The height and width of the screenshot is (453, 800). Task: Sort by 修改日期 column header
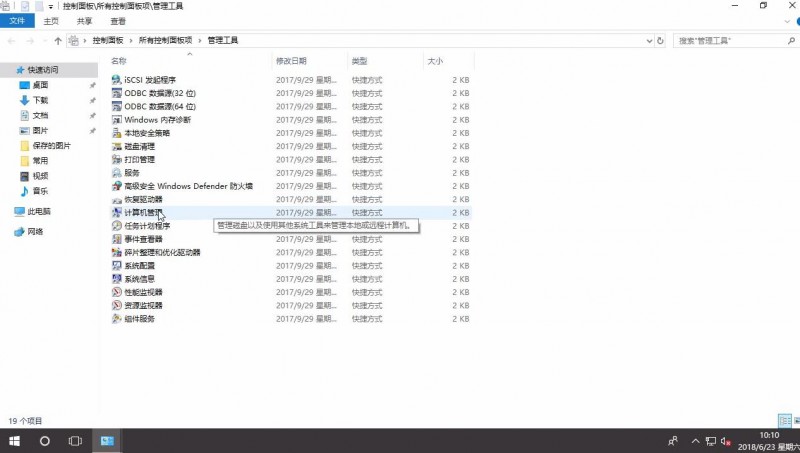(291, 61)
